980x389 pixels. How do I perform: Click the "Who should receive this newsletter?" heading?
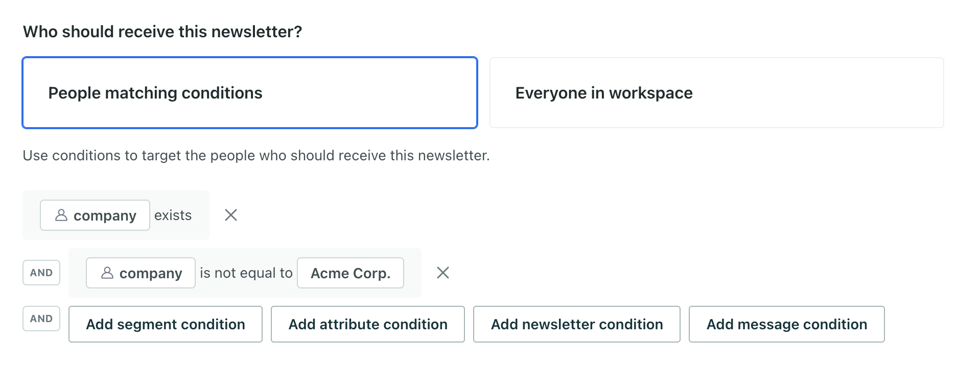point(162,32)
